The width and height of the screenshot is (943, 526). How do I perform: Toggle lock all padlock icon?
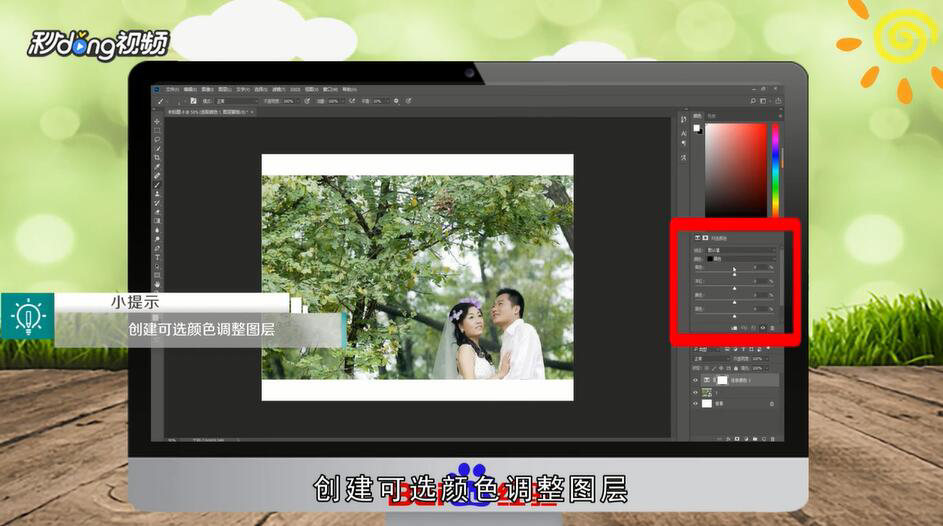(736, 369)
